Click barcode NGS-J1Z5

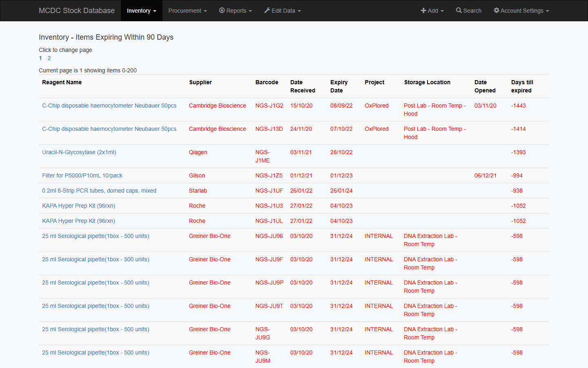(x=269, y=175)
